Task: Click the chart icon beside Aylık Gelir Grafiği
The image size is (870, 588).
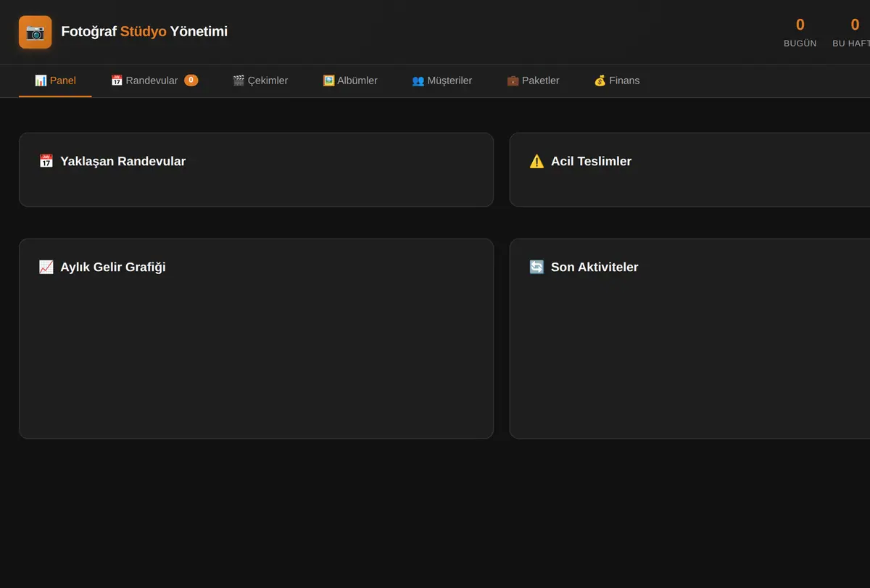Action: pyautogui.click(x=46, y=267)
